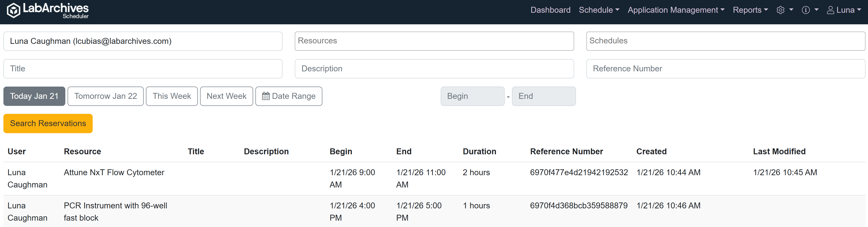Select the Tomorrow Jan 22 filter
Viewport: 868px width, 227px height.
(105, 96)
